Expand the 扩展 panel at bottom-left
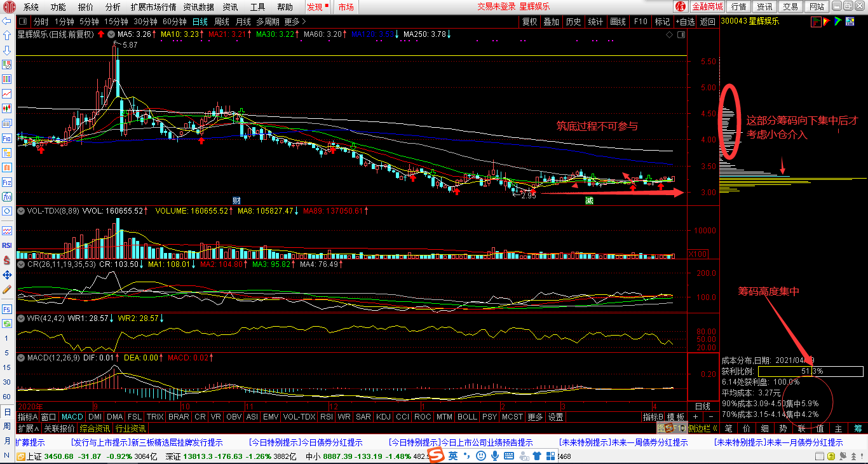The width and height of the screenshot is (868, 464). (x=29, y=428)
